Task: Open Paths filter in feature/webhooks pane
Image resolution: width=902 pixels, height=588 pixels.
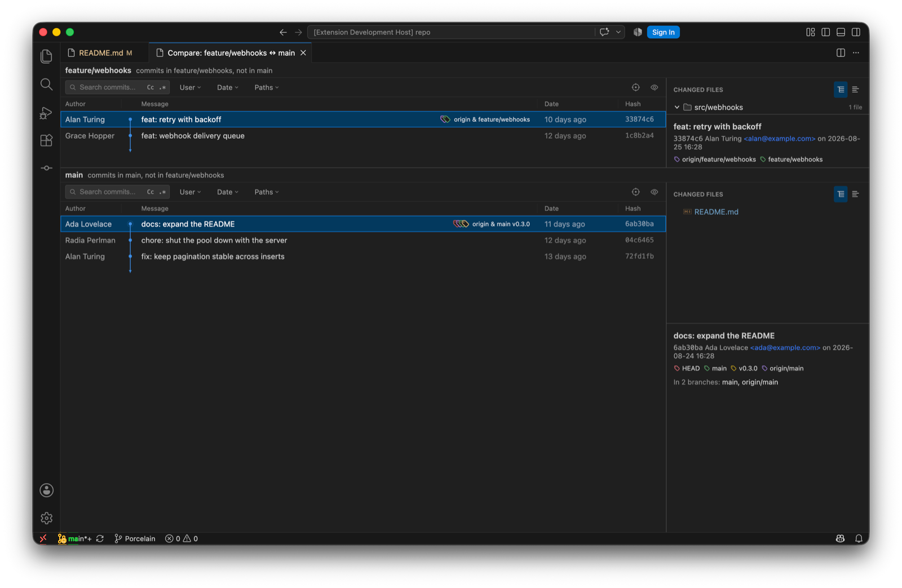Action: [267, 87]
